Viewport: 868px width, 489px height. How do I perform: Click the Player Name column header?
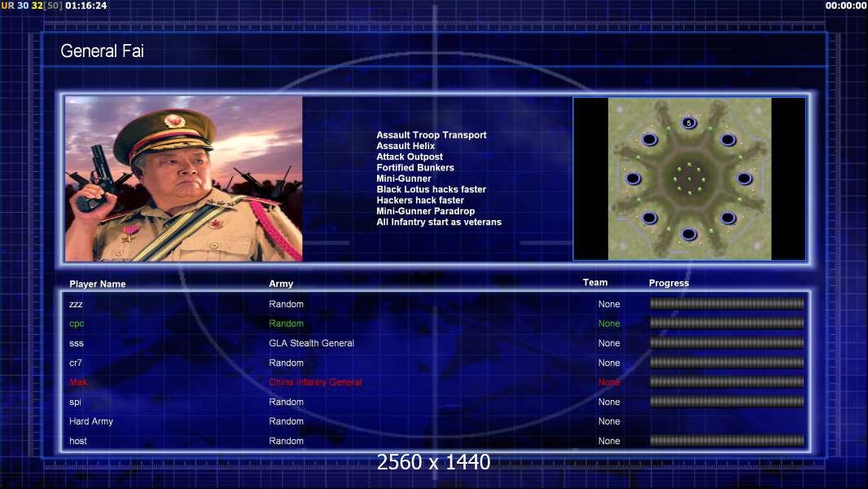click(98, 284)
